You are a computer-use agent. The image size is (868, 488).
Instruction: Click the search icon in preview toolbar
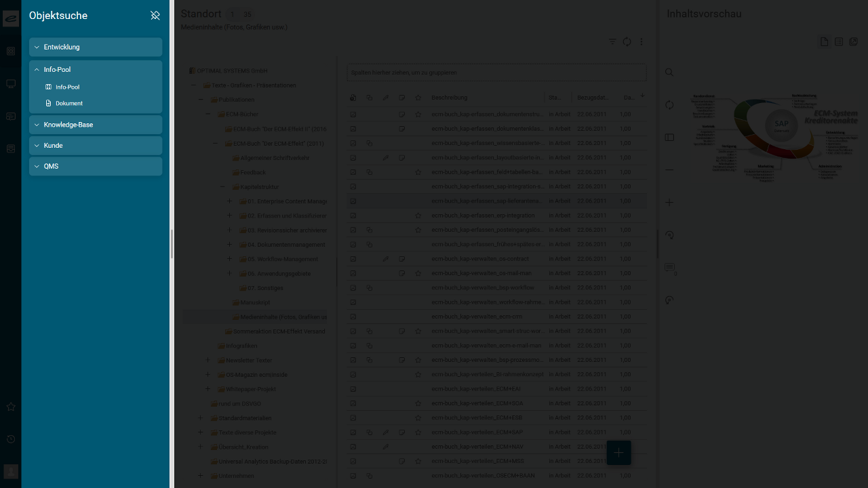point(669,73)
